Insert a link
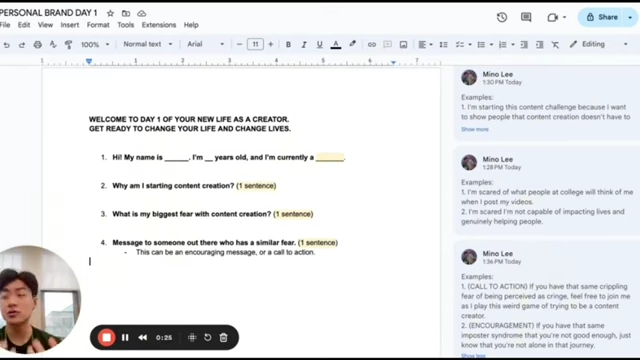 tap(371, 44)
